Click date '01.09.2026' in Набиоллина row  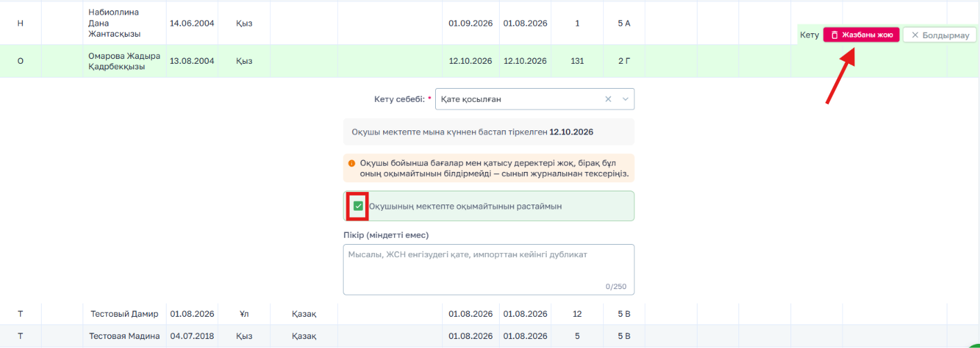coord(471,23)
